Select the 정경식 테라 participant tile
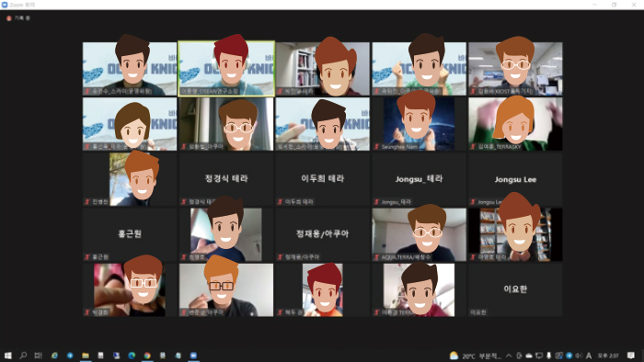The image size is (644, 362). pyautogui.click(x=226, y=179)
